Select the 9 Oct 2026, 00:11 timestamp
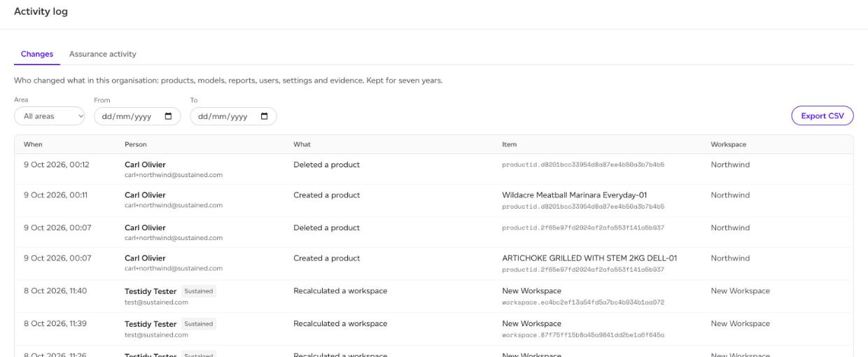This screenshot has height=357, width=868. click(56, 195)
